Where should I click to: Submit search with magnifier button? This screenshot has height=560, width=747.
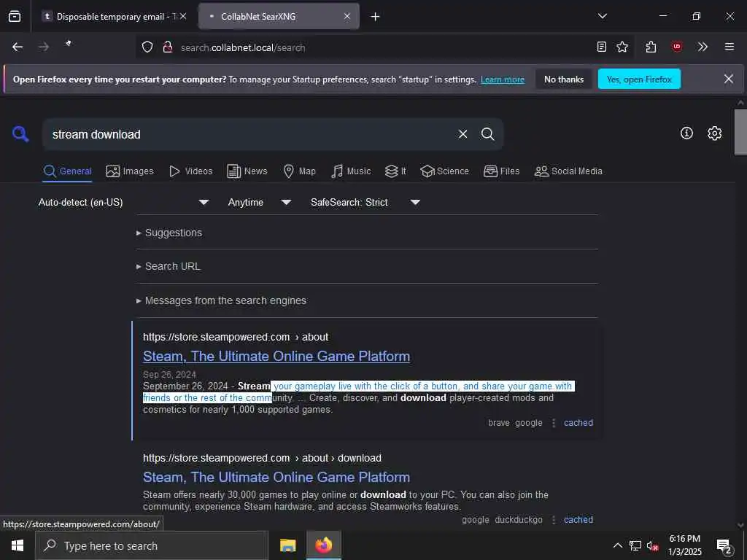487,134
